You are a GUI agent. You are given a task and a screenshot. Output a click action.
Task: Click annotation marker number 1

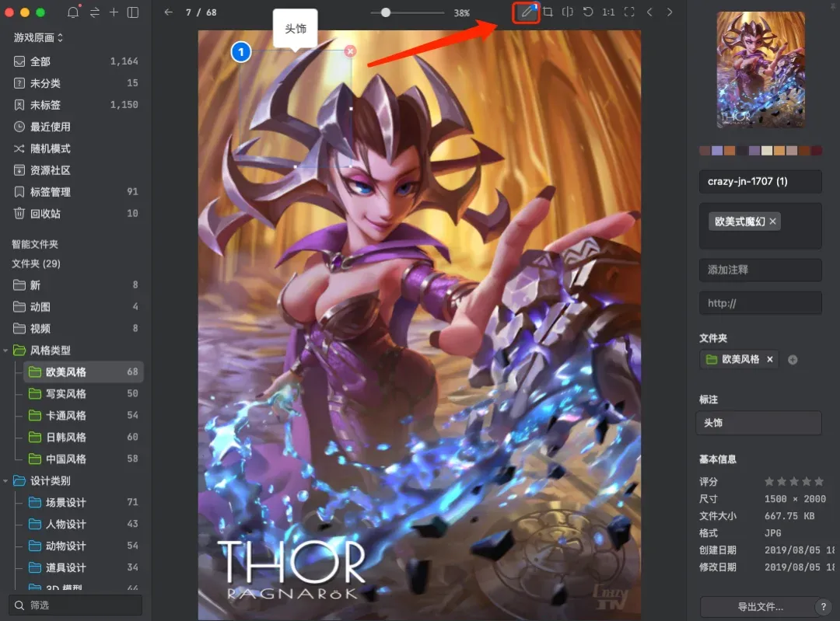tap(241, 52)
